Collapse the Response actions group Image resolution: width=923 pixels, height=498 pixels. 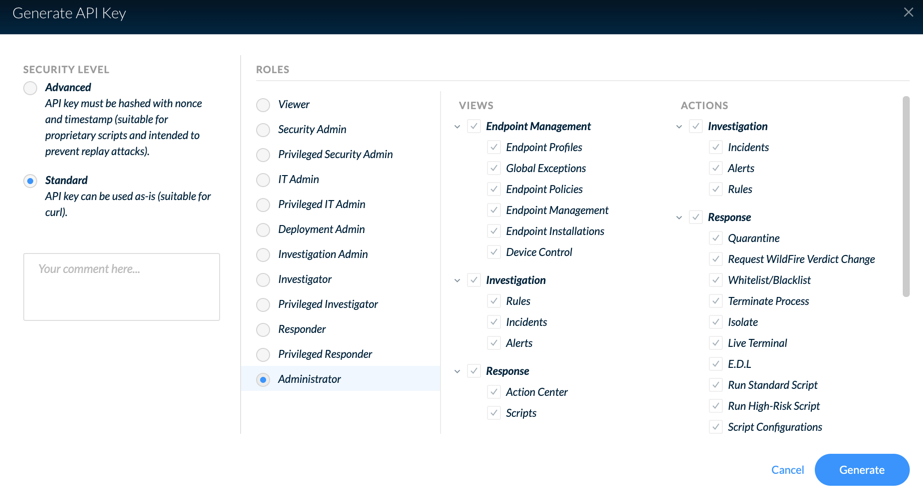pyautogui.click(x=679, y=218)
